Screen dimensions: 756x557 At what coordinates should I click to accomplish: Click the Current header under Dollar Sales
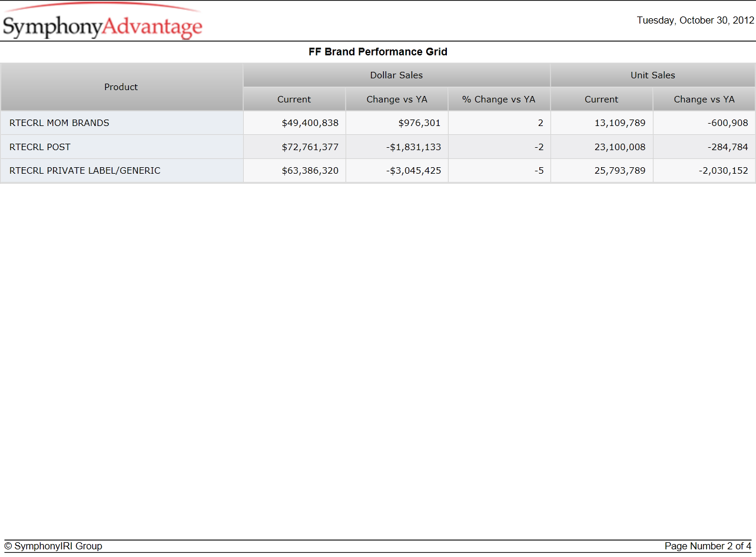tap(294, 99)
